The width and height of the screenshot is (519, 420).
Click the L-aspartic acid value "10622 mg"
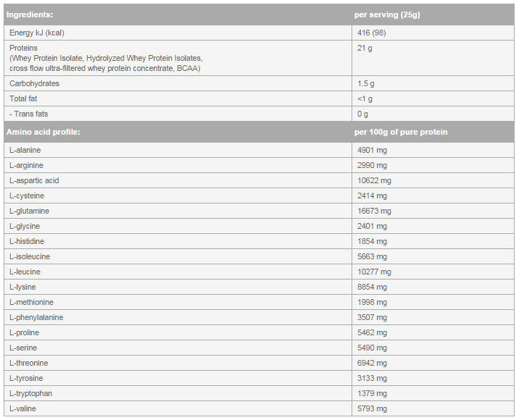pyautogui.click(x=374, y=180)
